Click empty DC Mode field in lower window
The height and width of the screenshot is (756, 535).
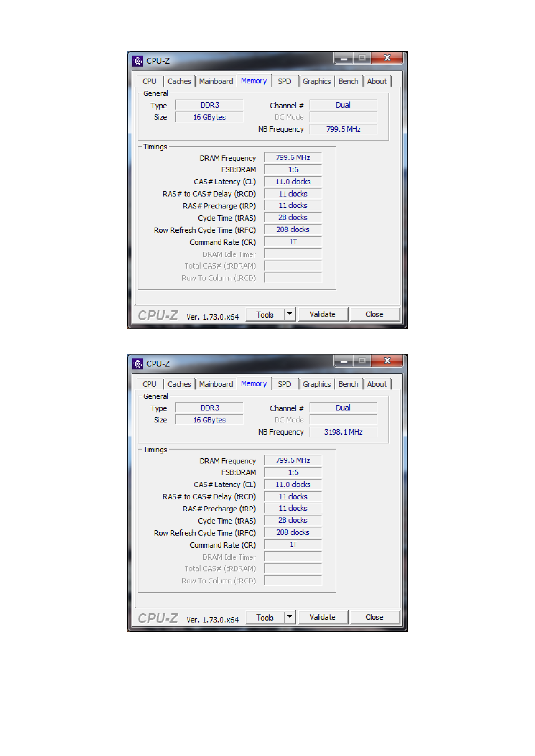click(x=344, y=420)
